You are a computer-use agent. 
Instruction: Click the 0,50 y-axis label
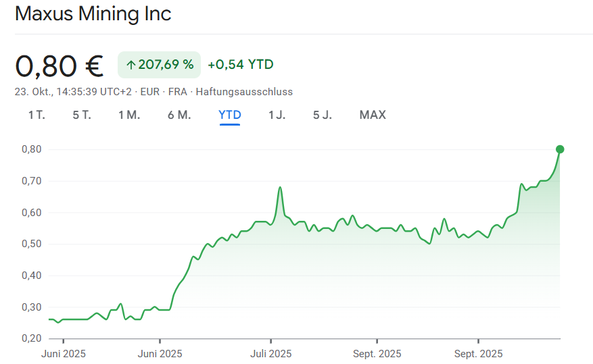tap(31, 244)
